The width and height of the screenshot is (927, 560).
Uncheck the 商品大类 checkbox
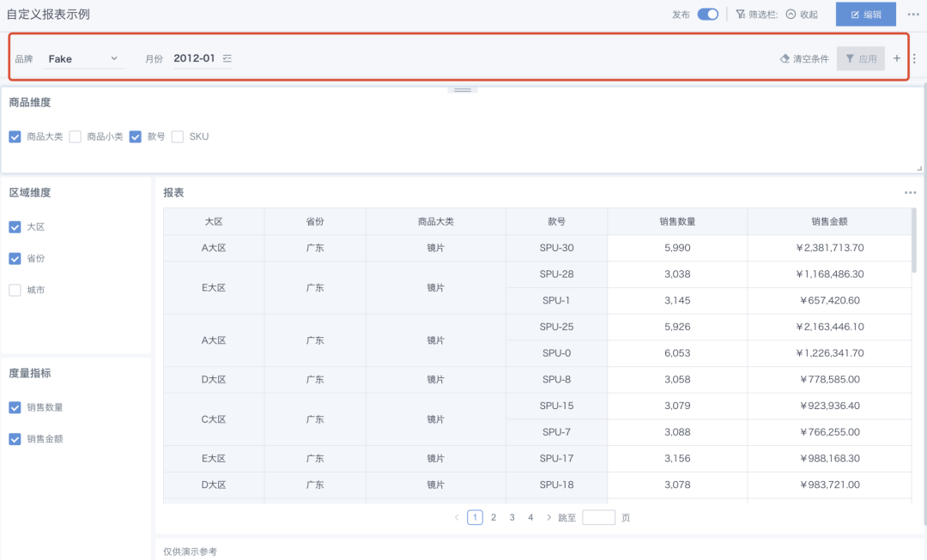(15, 136)
